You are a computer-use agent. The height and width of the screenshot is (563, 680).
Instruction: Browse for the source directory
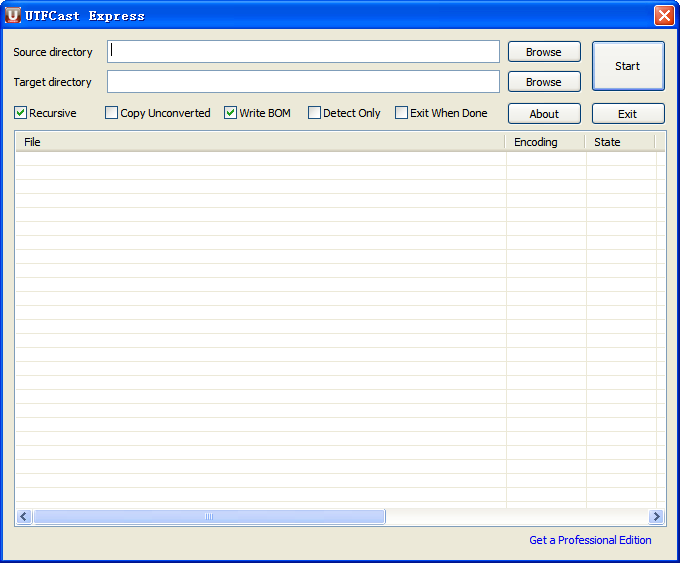(x=544, y=52)
